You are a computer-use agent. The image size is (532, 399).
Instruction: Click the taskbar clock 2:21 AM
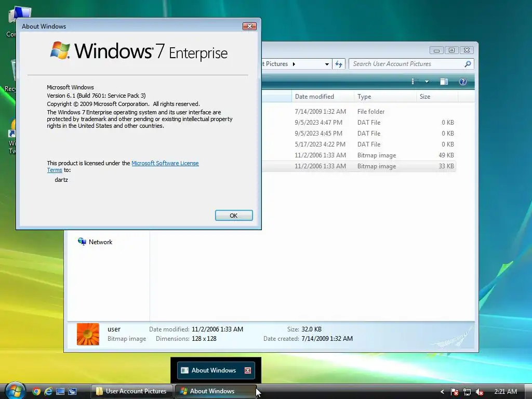505,392
